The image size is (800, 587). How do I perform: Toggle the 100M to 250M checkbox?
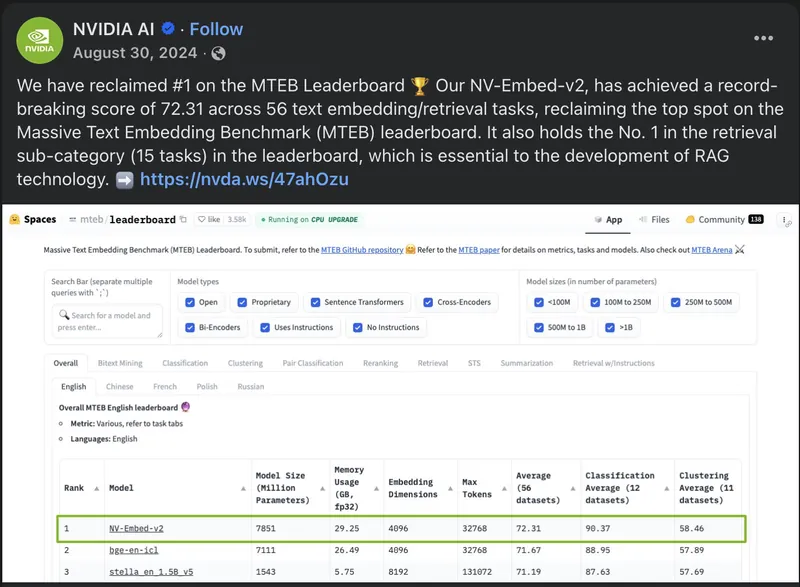coord(595,302)
